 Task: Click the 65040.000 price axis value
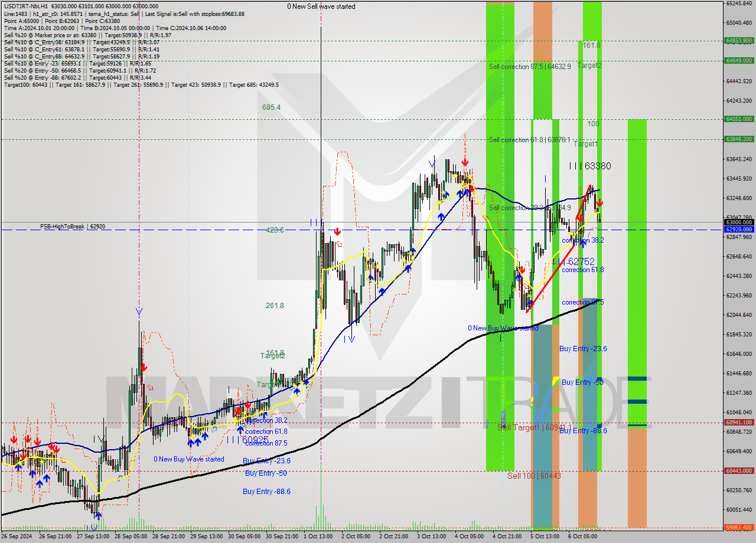point(738,22)
